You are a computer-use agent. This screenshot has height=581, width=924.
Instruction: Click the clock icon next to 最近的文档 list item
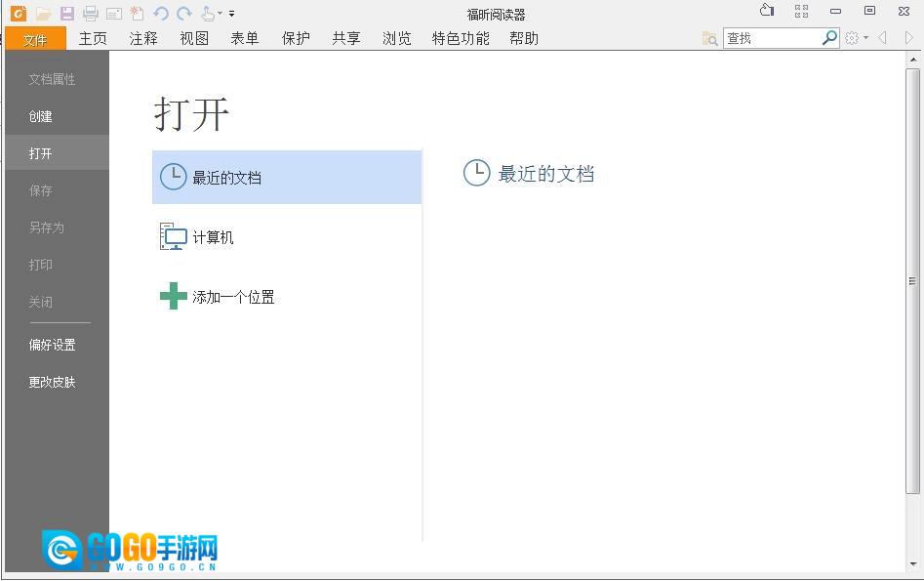[x=174, y=177]
